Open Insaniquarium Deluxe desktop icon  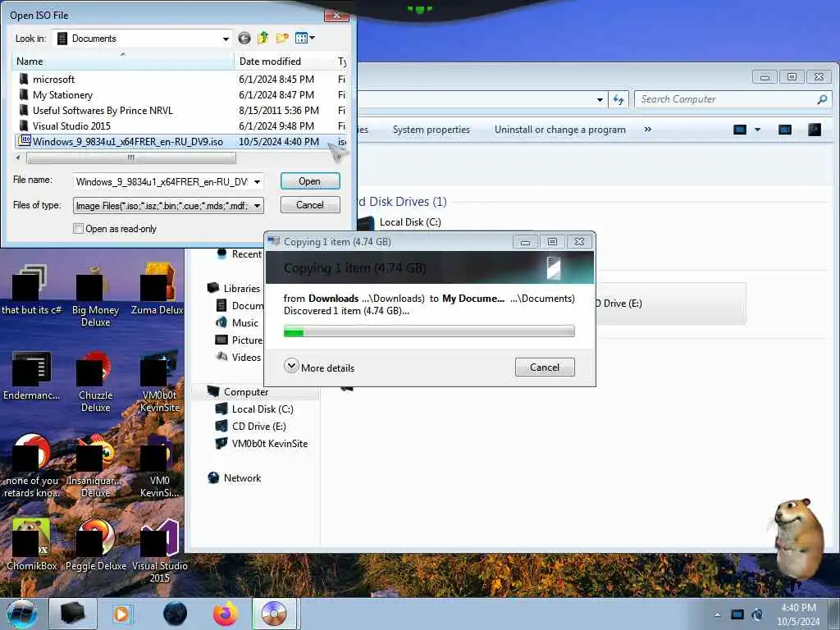point(95,467)
